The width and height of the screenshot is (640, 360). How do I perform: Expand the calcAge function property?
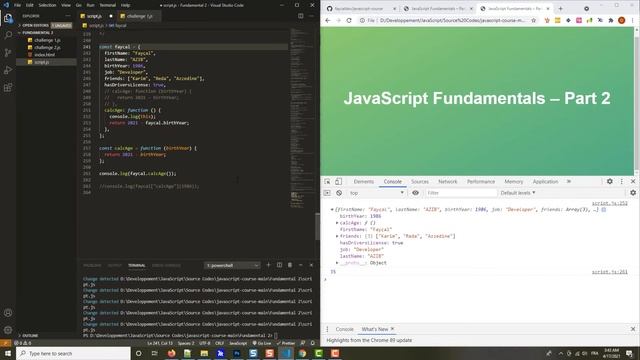coord(337,223)
